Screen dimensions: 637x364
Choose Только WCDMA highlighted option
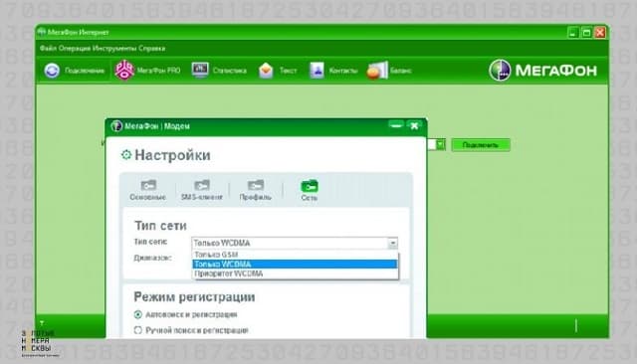click(x=295, y=265)
